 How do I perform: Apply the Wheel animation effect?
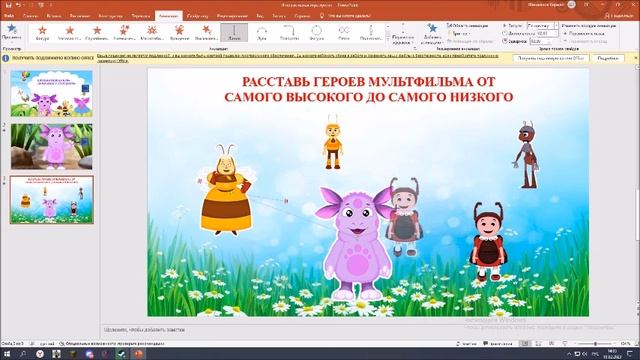pos(70,33)
